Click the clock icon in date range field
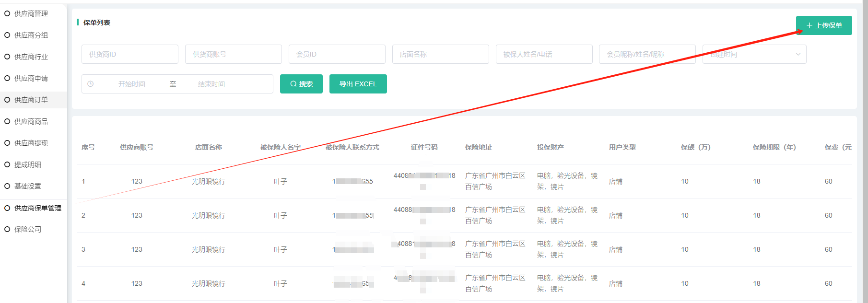 tap(91, 84)
